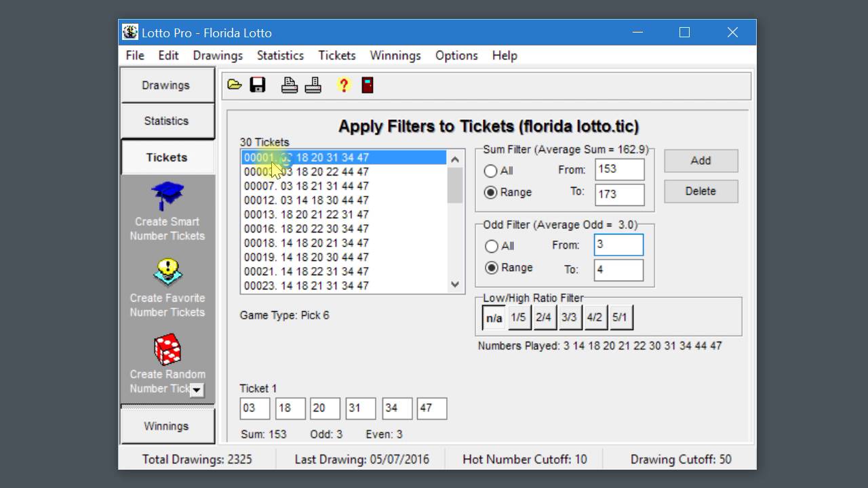
Task: Open Create Random Number Tickets dice icon
Action: click(167, 349)
